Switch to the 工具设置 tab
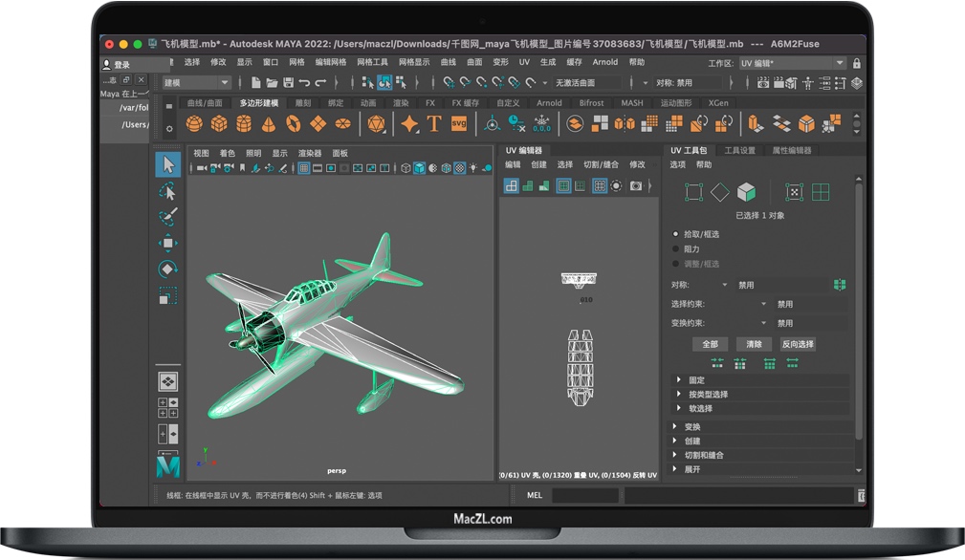The width and height of the screenshot is (965, 560). tap(739, 150)
